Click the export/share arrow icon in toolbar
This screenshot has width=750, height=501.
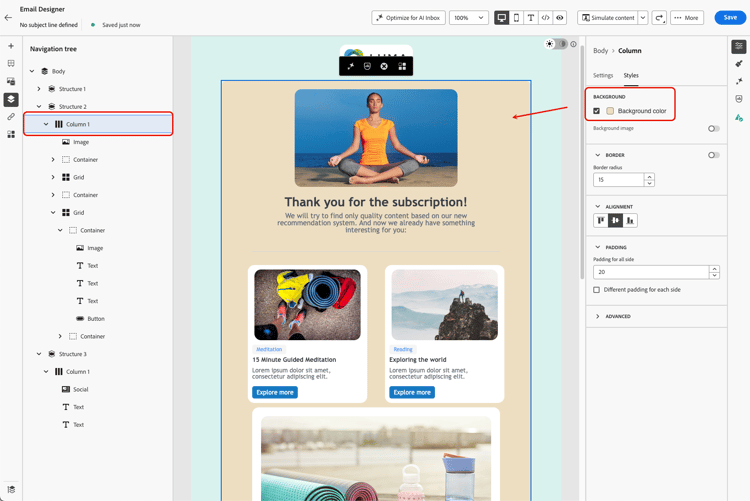(659, 18)
